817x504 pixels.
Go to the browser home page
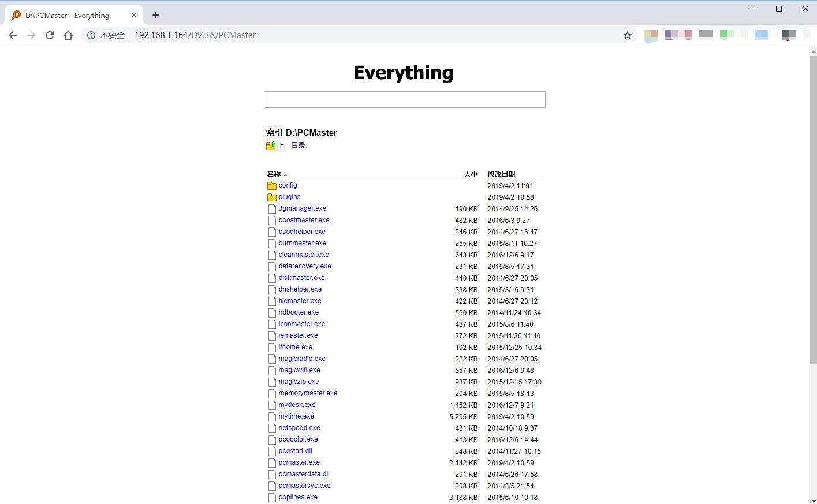pyautogui.click(x=68, y=35)
